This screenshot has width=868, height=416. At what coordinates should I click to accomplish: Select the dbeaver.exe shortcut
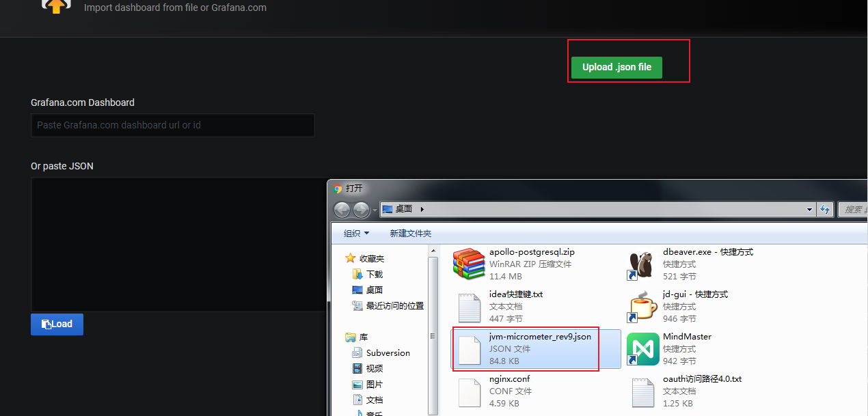tap(710, 264)
